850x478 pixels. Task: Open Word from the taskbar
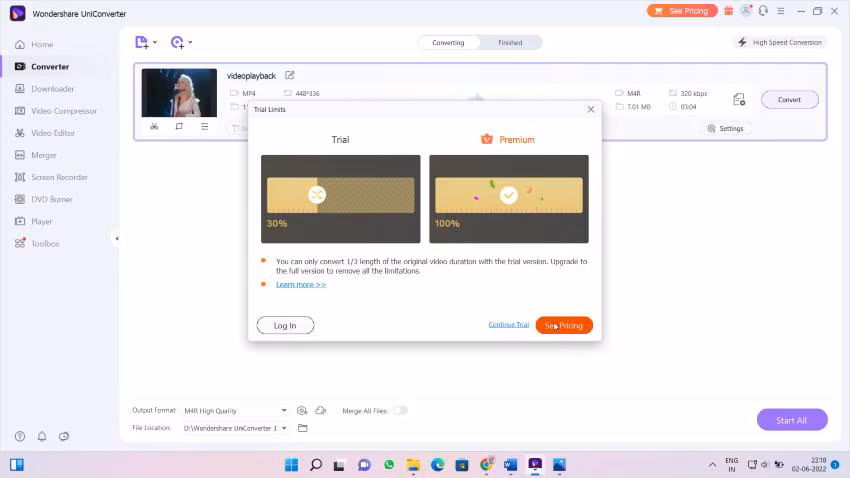(511, 465)
